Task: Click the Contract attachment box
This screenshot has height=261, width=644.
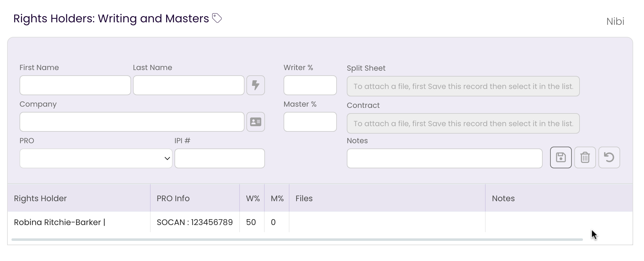Action: [x=463, y=123]
